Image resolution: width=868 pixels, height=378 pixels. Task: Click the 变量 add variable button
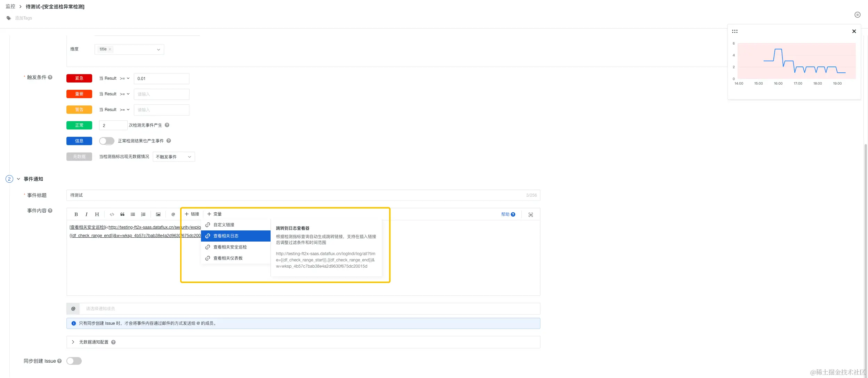pyautogui.click(x=215, y=214)
